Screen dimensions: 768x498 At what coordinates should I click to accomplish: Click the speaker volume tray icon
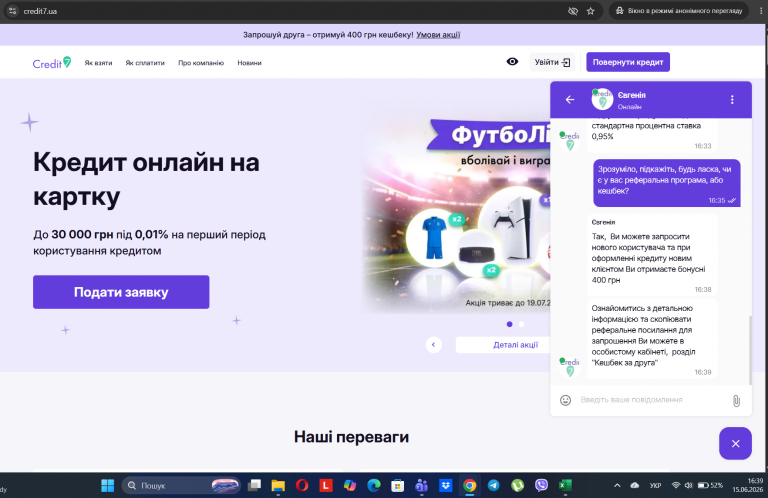point(688,485)
